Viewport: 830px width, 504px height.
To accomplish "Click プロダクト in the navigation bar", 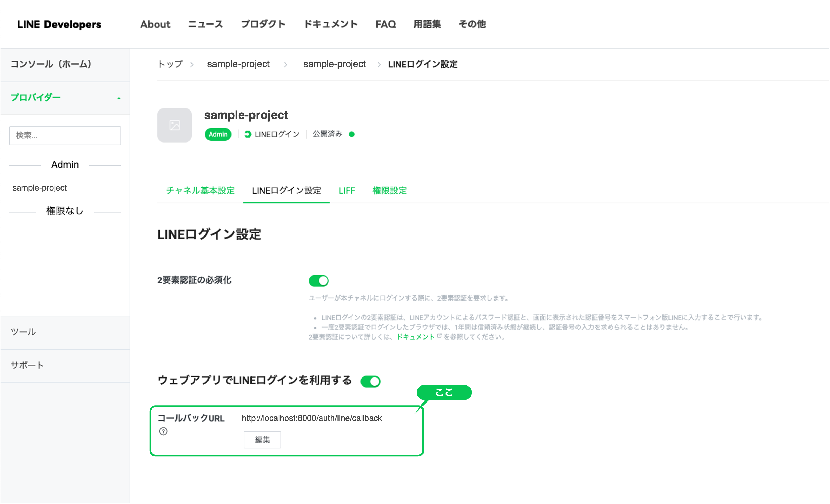I will tap(263, 24).
